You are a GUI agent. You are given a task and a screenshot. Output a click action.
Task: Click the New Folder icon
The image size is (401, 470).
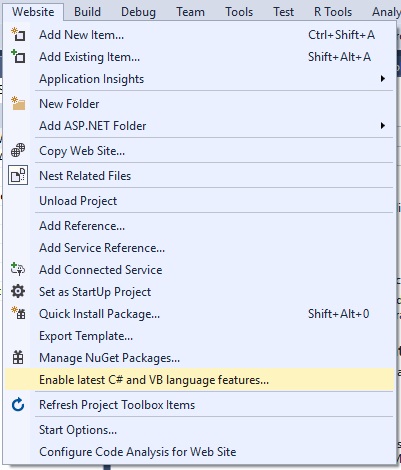[x=18, y=103]
